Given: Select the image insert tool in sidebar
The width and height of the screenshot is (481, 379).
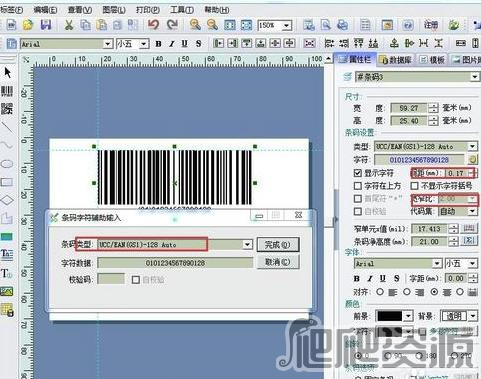Looking at the screenshot, I should 7,291.
